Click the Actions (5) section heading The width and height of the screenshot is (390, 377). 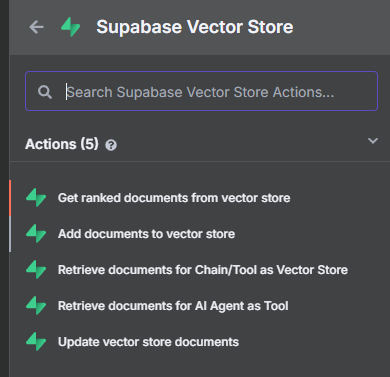point(62,144)
